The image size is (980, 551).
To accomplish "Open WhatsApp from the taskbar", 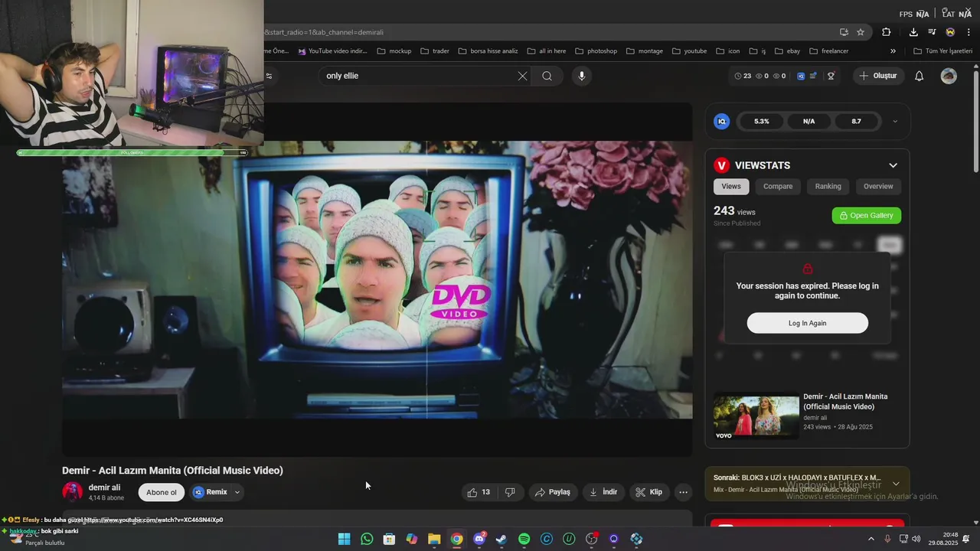I will [x=367, y=539].
